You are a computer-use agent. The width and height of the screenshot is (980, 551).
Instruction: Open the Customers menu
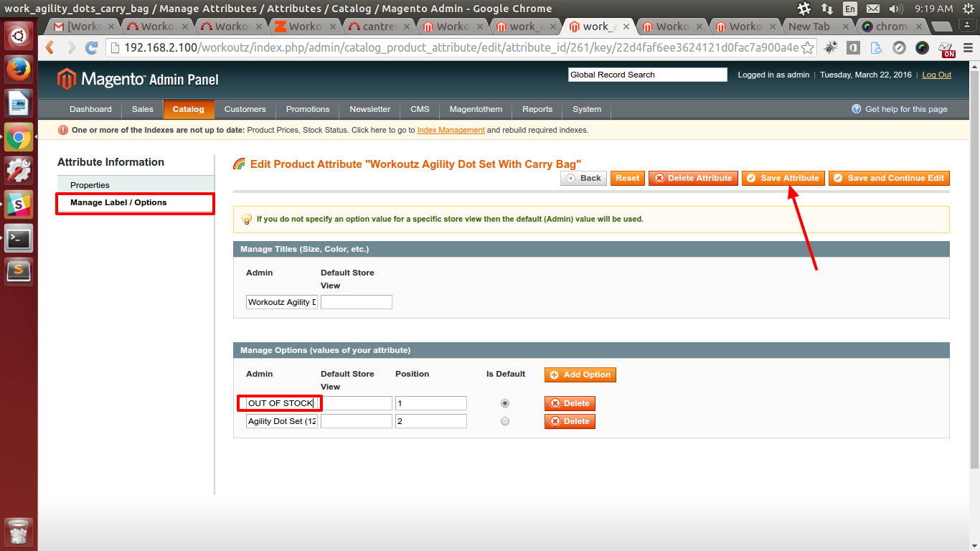[245, 109]
